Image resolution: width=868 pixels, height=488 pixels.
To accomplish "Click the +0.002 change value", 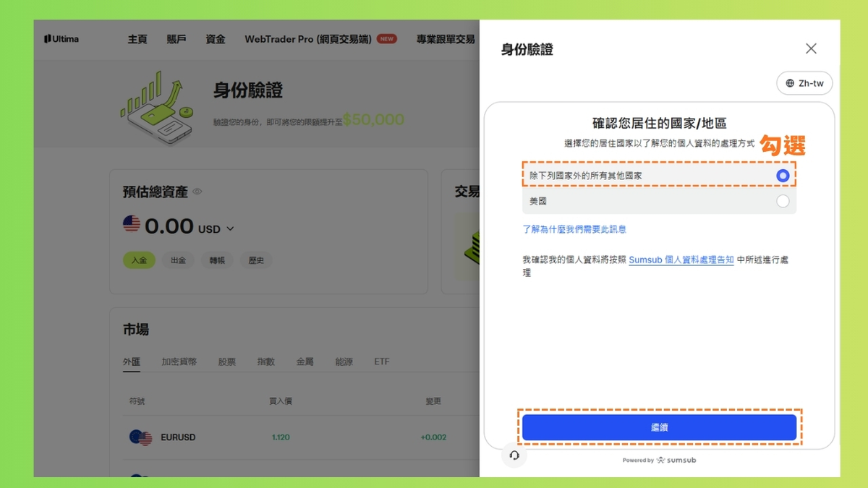I will point(433,437).
